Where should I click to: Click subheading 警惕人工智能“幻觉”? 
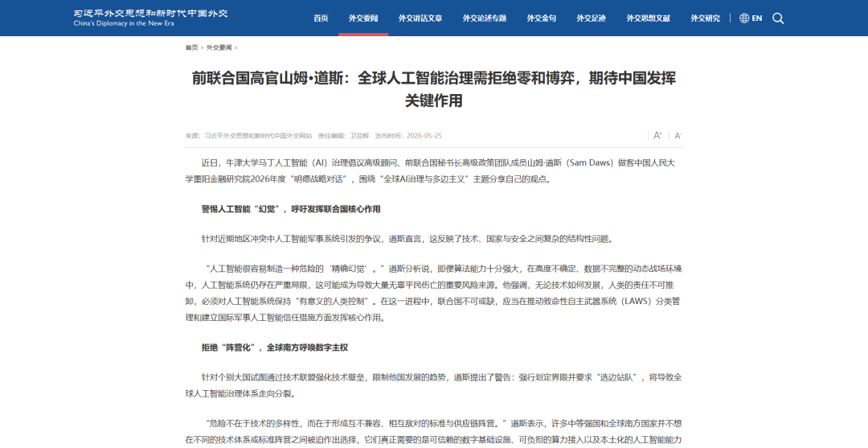coord(291,209)
